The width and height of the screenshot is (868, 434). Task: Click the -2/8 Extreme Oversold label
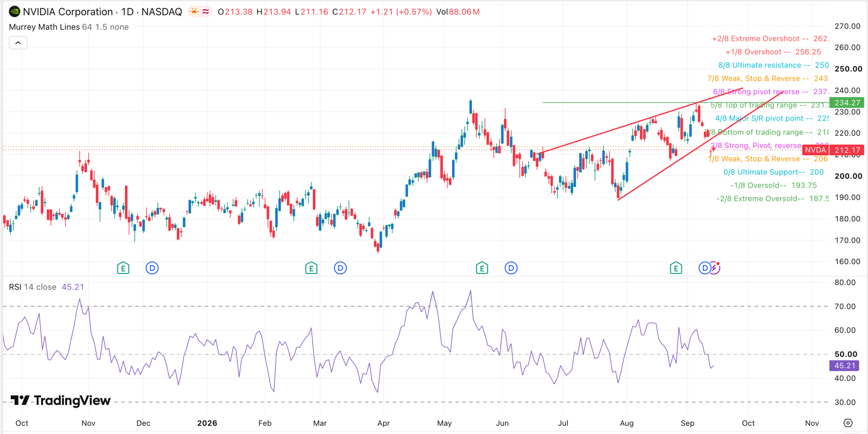coord(772,199)
